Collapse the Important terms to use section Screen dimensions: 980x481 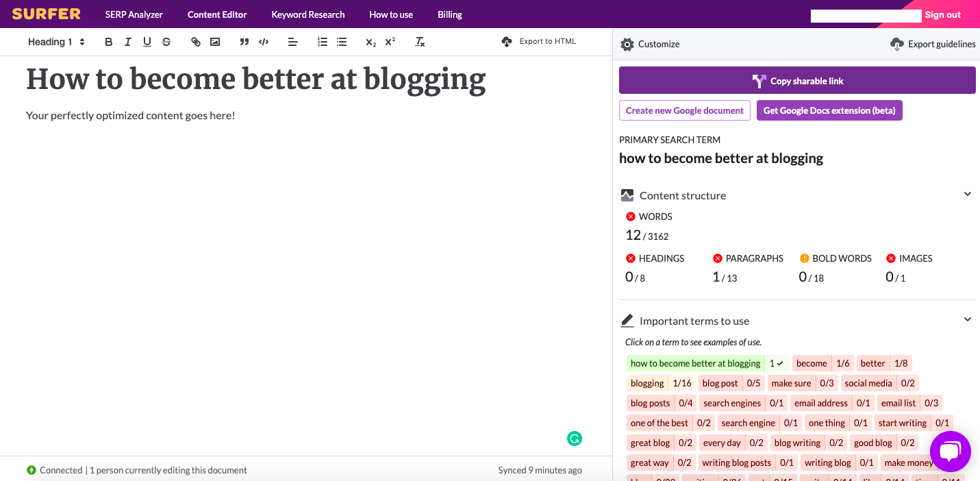pyautogui.click(x=967, y=319)
